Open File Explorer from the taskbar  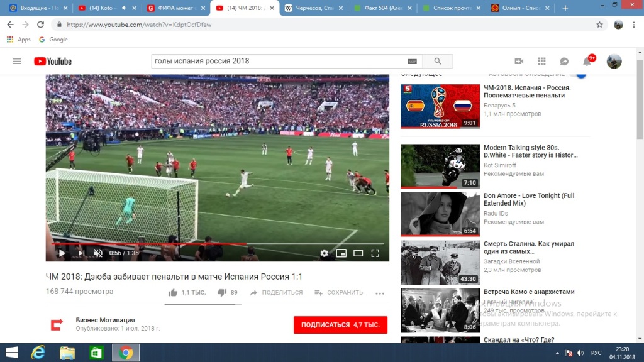pos(67,353)
